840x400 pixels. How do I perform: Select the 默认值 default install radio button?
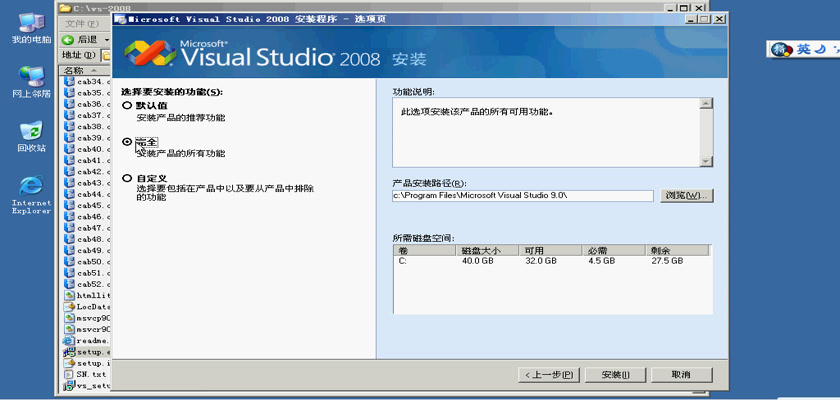coord(127,105)
